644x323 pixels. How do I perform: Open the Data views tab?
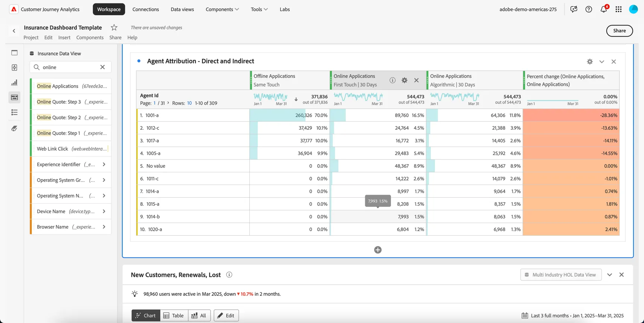(182, 9)
